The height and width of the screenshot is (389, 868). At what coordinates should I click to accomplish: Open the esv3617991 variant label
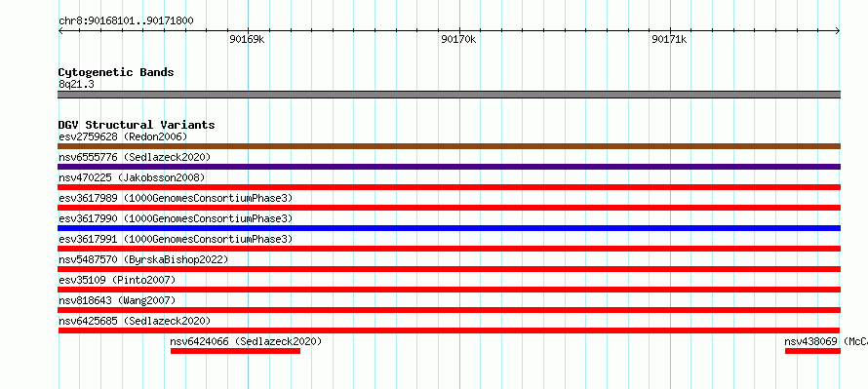(x=176, y=239)
